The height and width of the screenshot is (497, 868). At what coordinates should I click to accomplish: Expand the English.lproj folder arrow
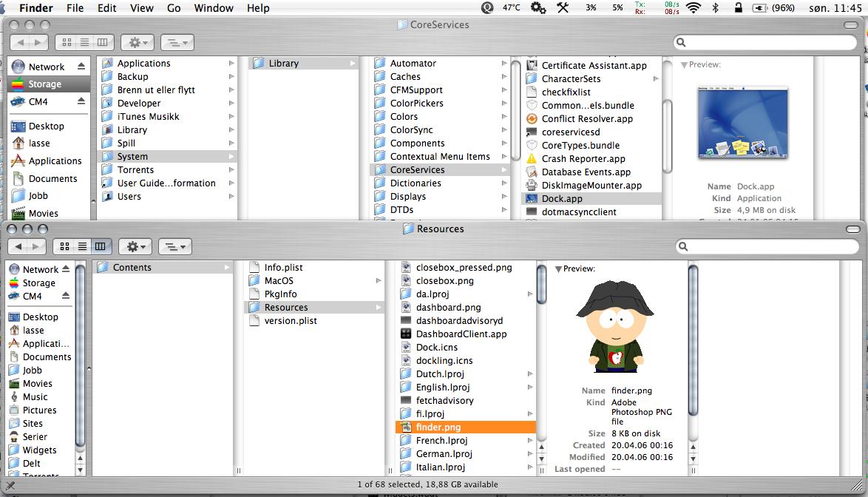pos(530,388)
